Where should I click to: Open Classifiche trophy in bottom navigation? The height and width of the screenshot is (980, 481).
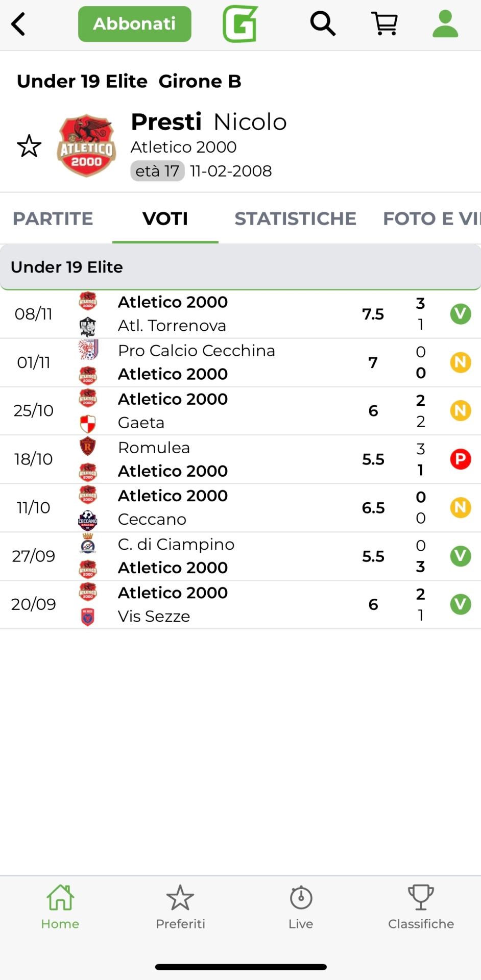click(421, 907)
